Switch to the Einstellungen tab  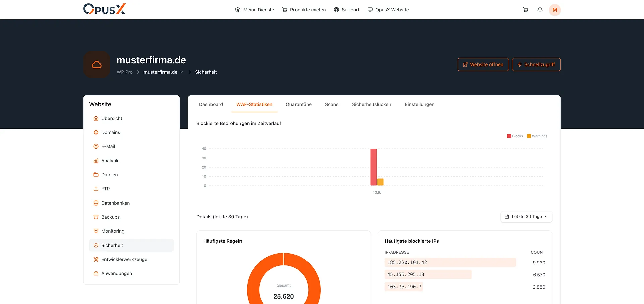(419, 104)
